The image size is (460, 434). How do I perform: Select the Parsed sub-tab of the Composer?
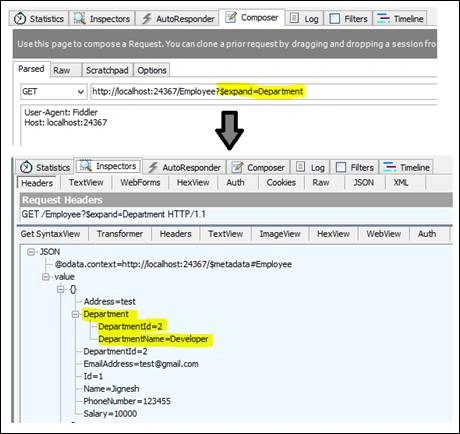coord(31,69)
